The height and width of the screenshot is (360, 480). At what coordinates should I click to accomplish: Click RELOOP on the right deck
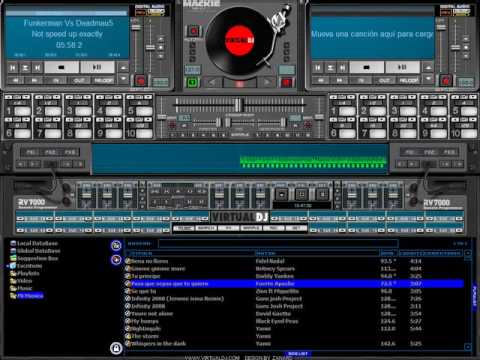[409, 80]
